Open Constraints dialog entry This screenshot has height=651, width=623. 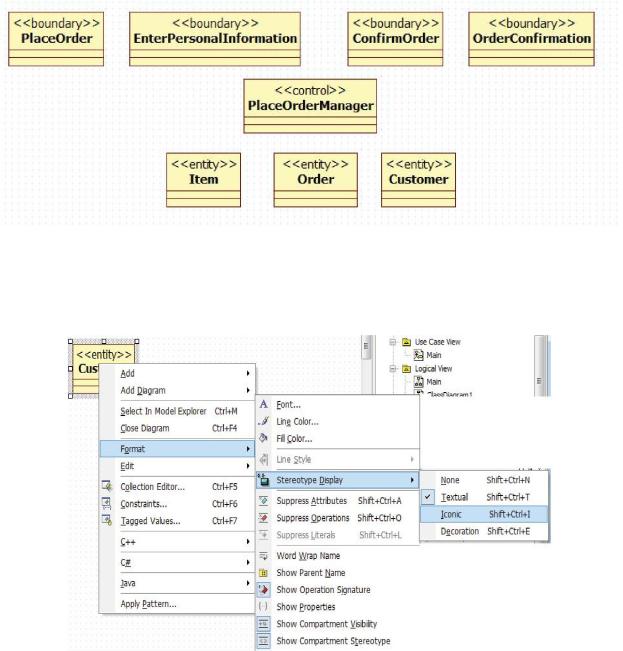(177, 504)
